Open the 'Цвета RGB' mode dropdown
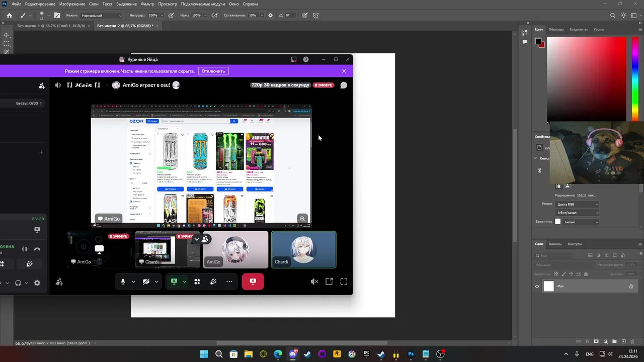The image size is (644, 362). (578, 204)
